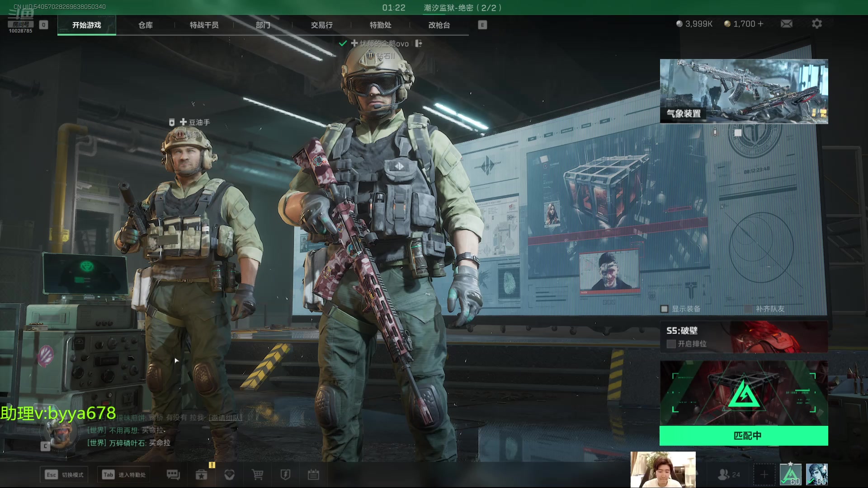This screenshot has width=868, height=488.
Task: Switch to the 交易行 tab
Action: pyautogui.click(x=321, y=25)
